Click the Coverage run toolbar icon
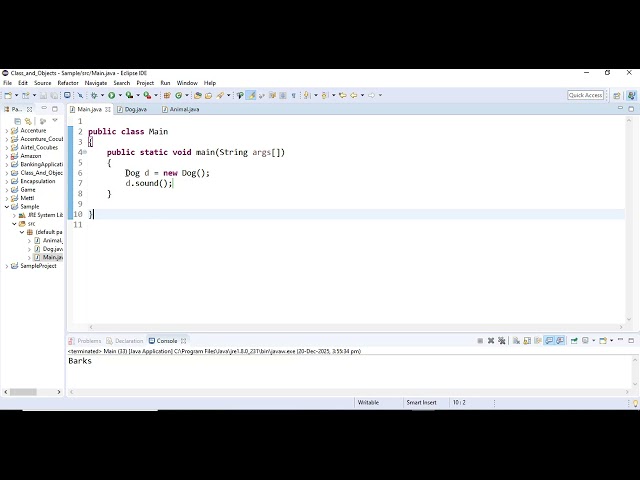Viewport: 640px width, 480px height. (x=129, y=96)
